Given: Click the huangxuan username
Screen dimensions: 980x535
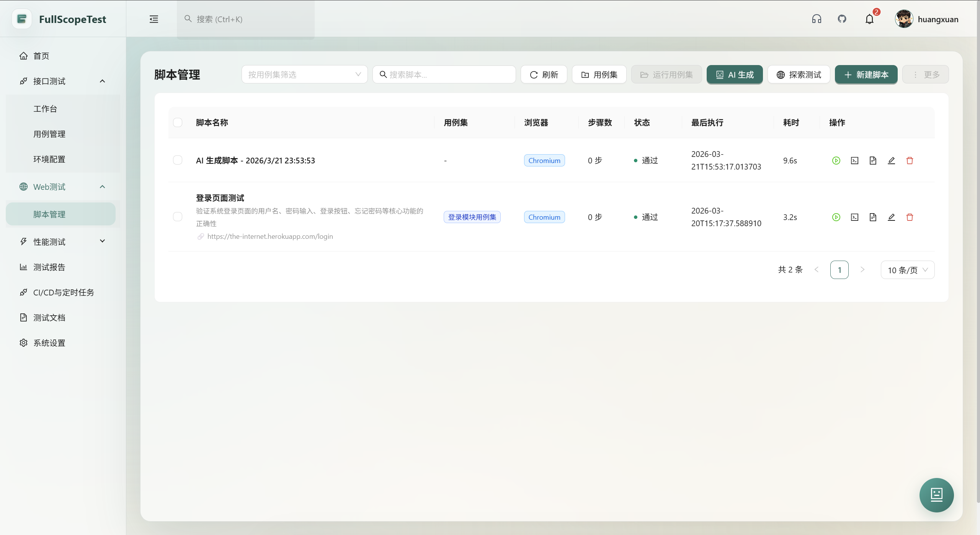Looking at the screenshot, I should pos(938,19).
